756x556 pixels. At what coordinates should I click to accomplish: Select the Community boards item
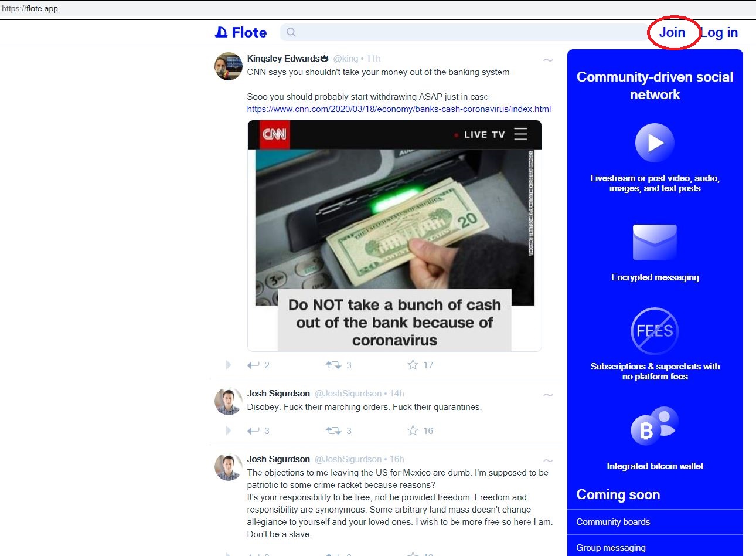point(655,522)
